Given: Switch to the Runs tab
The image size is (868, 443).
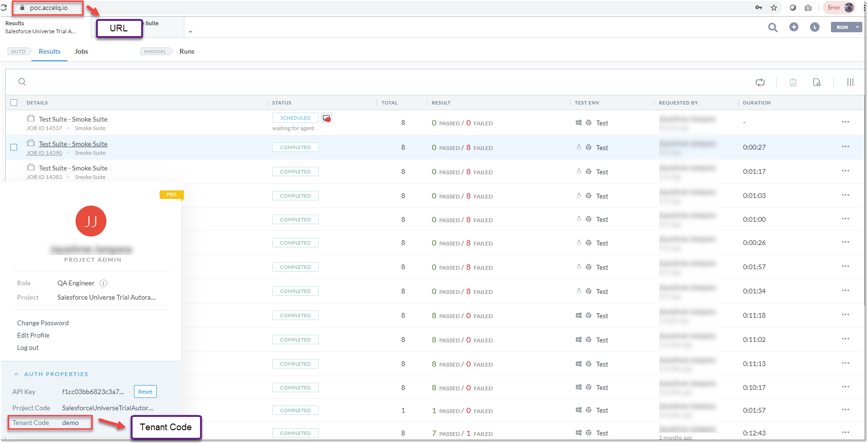Looking at the screenshot, I should coord(187,51).
